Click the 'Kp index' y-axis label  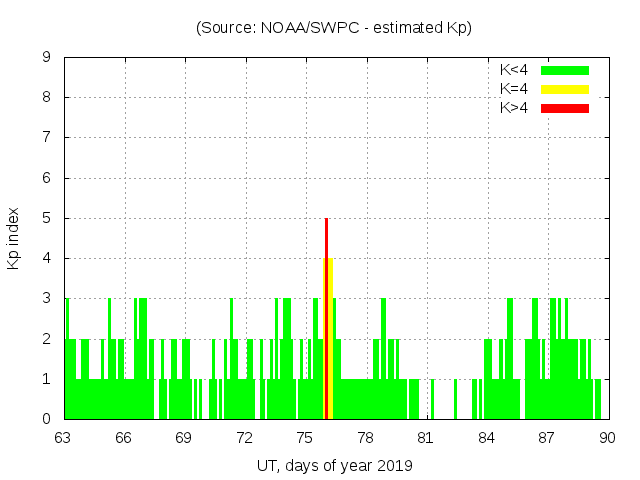pyautogui.click(x=14, y=238)
